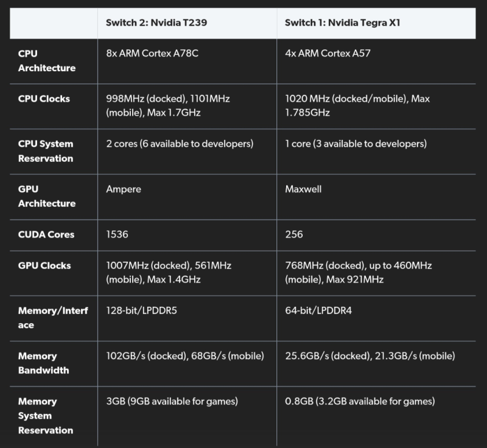The height and width of the screenshot is (448, 487).
Task: Click the 8x ARM Cortex A78C cell
Action: 152,54
